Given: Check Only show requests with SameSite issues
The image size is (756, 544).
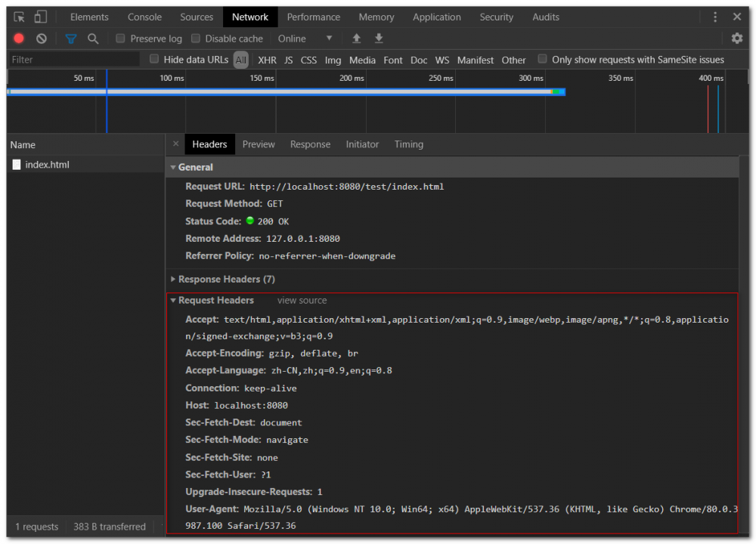Looking at the screenshot, I should click(x=542, y=59).
